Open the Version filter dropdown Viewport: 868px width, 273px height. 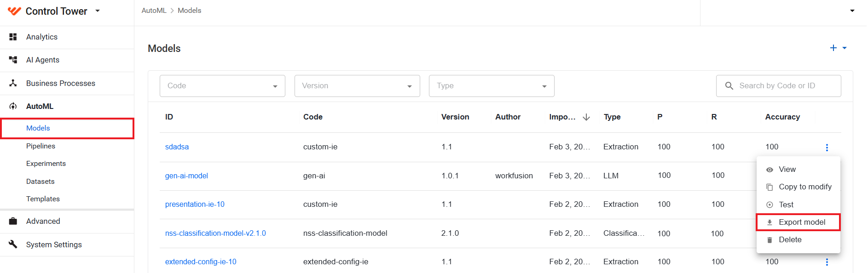click(357, 86)
